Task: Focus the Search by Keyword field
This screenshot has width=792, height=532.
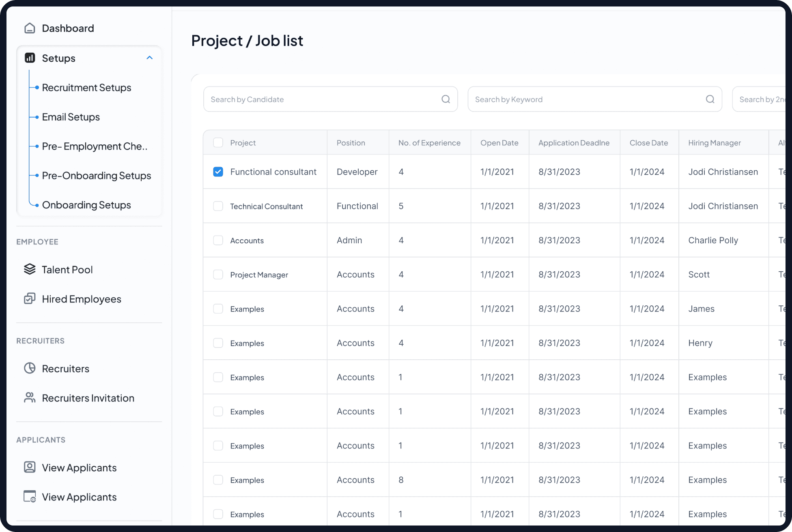Action: [595, 99]
